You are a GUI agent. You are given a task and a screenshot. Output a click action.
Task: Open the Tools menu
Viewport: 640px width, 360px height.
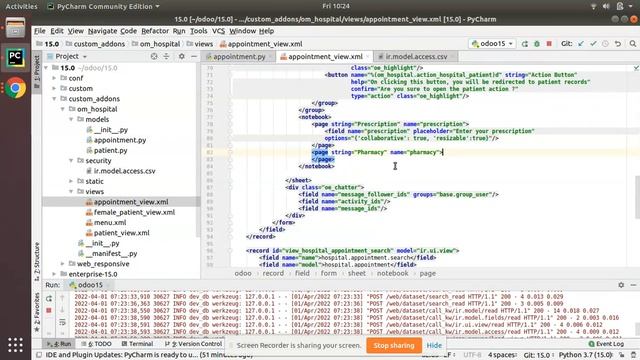point(199,31)
